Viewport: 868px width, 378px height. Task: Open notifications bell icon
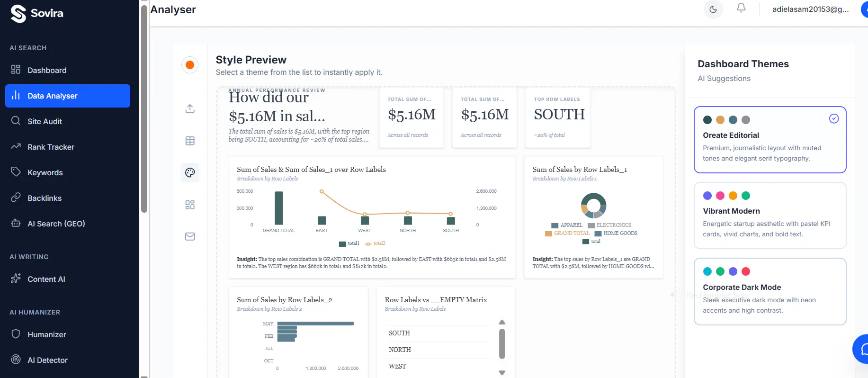741,8
